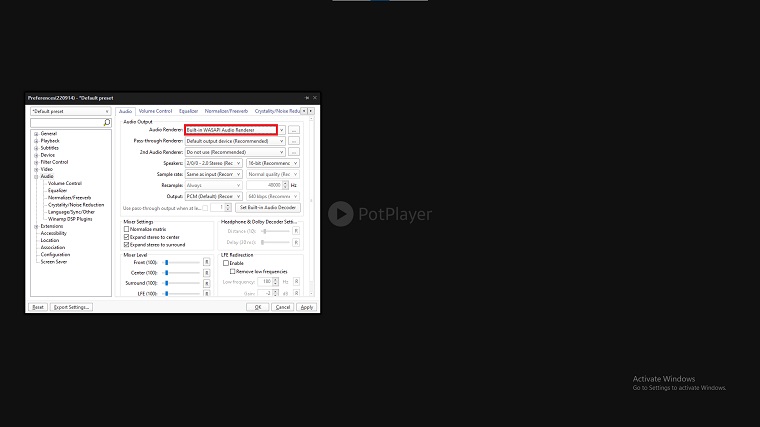Select the Audio tab
Viewport: 760px width, 427px height.
pos(125,111)
